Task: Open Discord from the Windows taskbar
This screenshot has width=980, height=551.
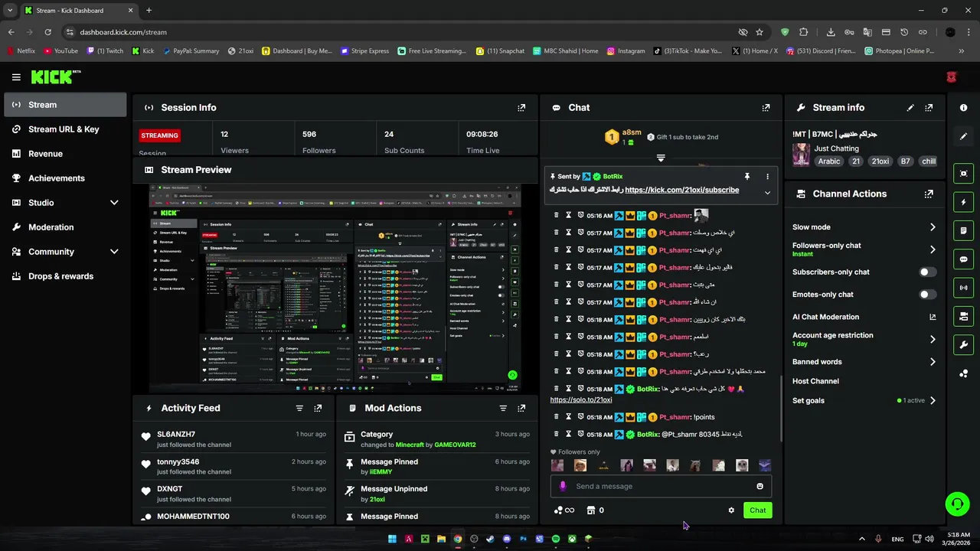Action: [x=507, y=539]
